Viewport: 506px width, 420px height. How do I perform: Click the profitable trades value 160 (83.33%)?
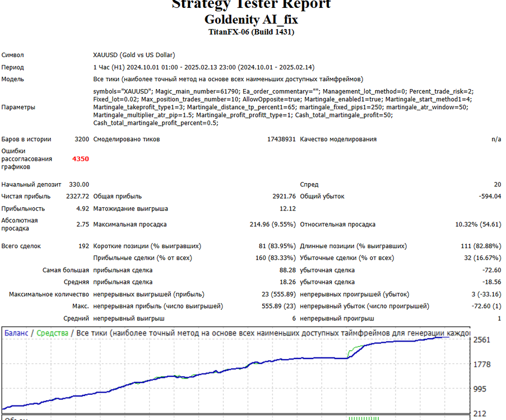point(276,258)
